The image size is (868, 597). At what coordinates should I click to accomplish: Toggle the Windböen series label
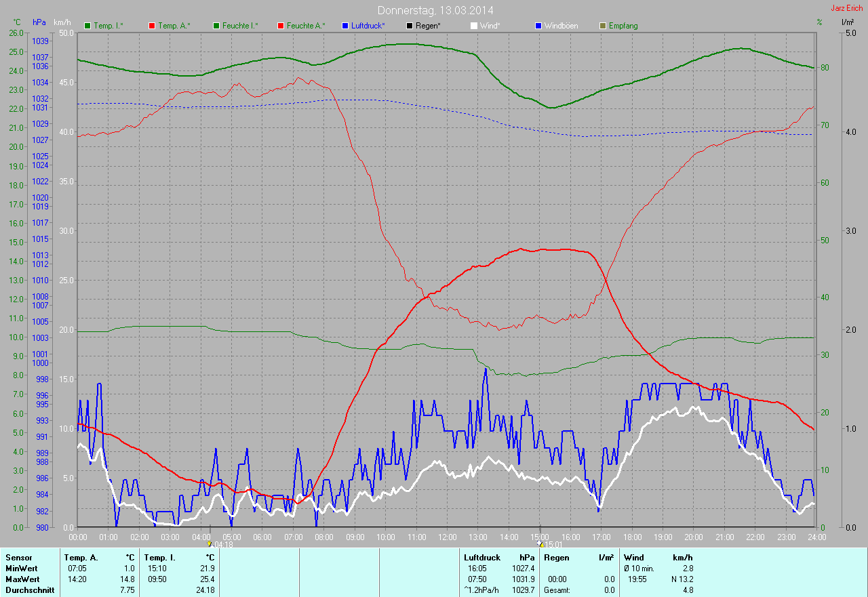pyautogui.click(x=561, y=26)
